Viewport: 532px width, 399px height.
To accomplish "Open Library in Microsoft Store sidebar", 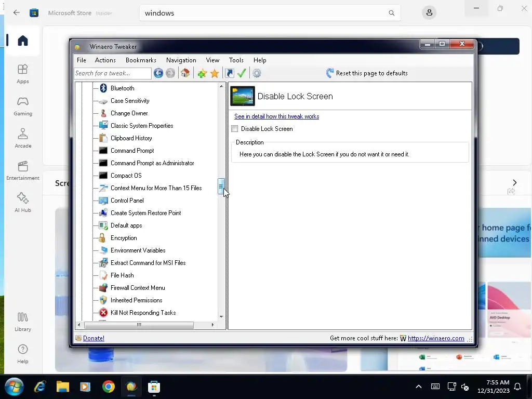I will (x=23, y=322).
